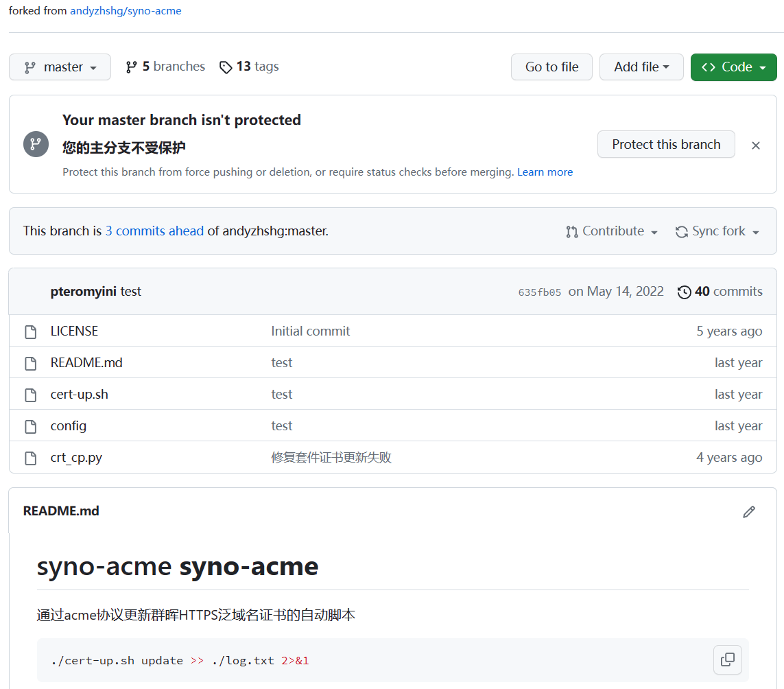Expand the Add file dropdown
Screen dimensions: 784x689
click(641, 67)
